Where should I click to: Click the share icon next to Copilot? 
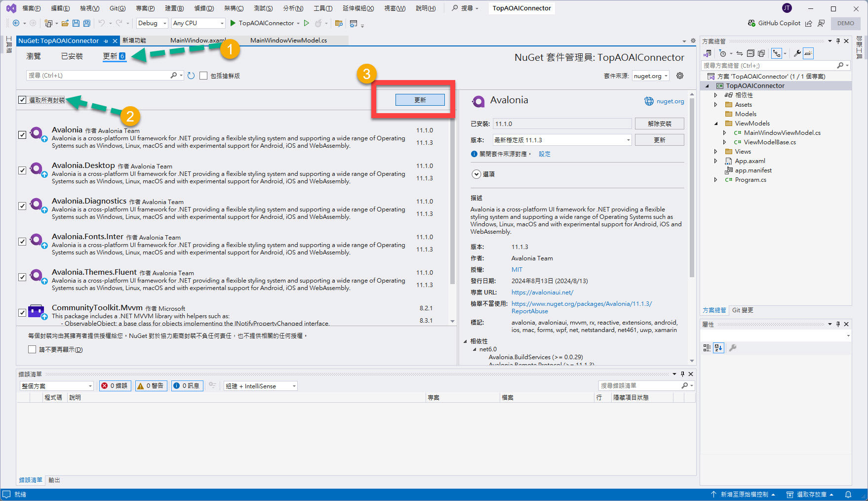808,23
